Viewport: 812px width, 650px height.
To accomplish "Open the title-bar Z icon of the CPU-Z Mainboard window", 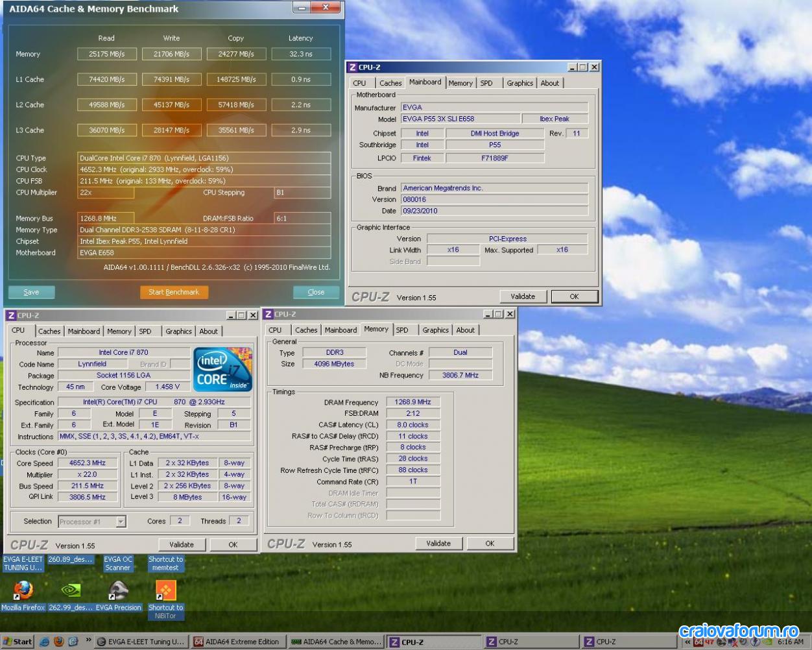I will click(352, 67).
